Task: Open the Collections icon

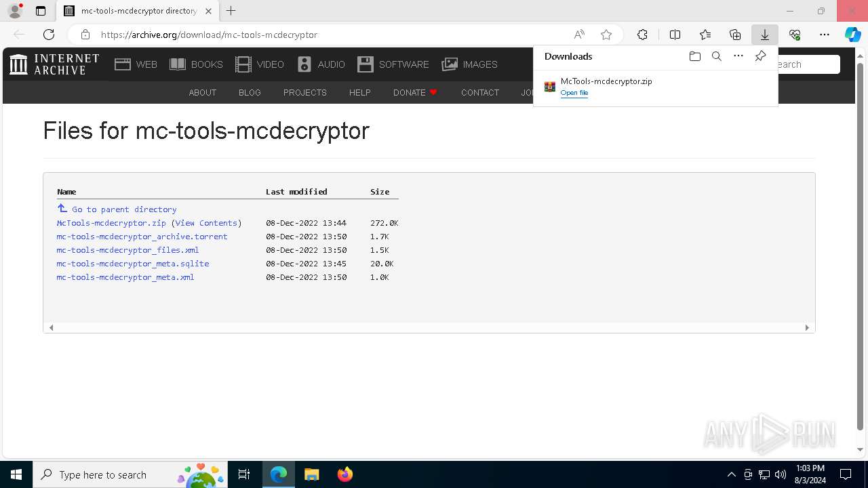Action: [x=735, y=35]
